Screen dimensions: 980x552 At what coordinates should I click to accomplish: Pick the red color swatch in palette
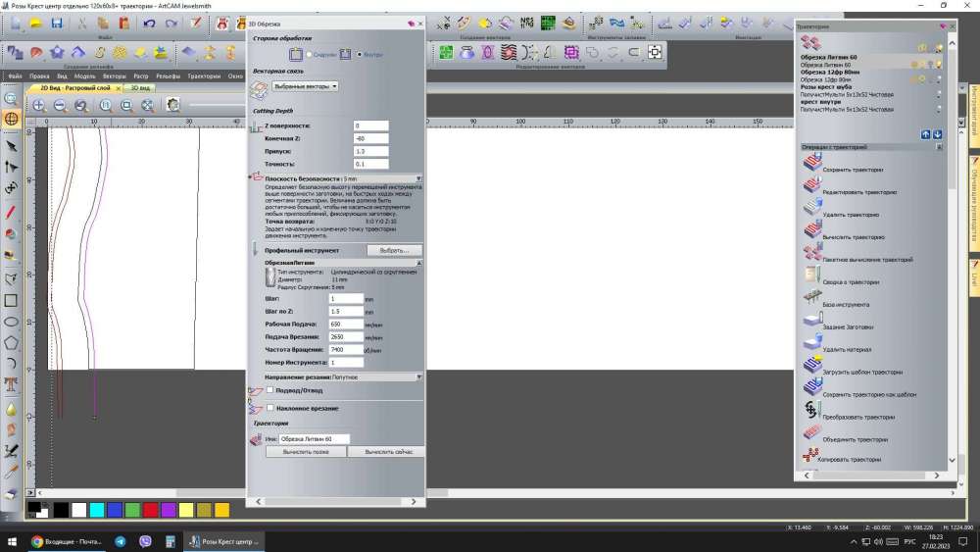tap(150, 510)
